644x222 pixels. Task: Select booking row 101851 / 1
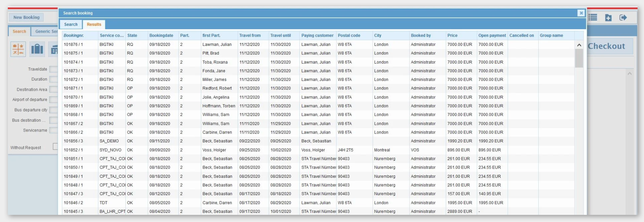point(318,159)
